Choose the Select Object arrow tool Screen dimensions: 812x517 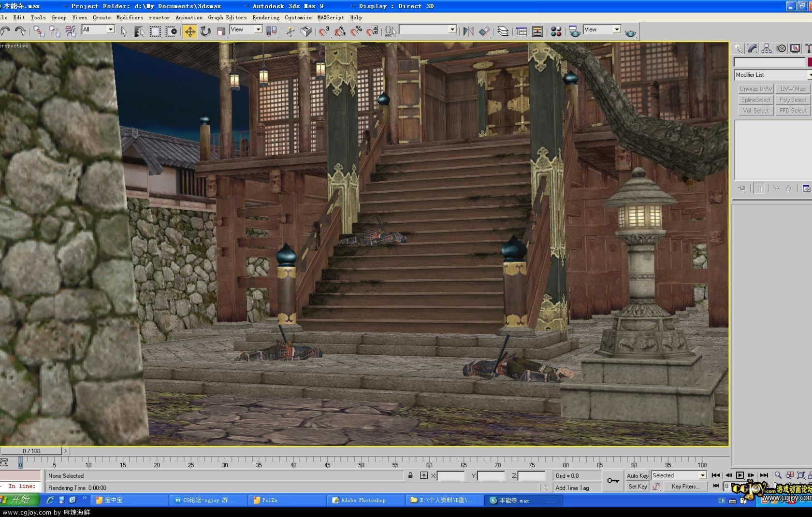point(124,31)
